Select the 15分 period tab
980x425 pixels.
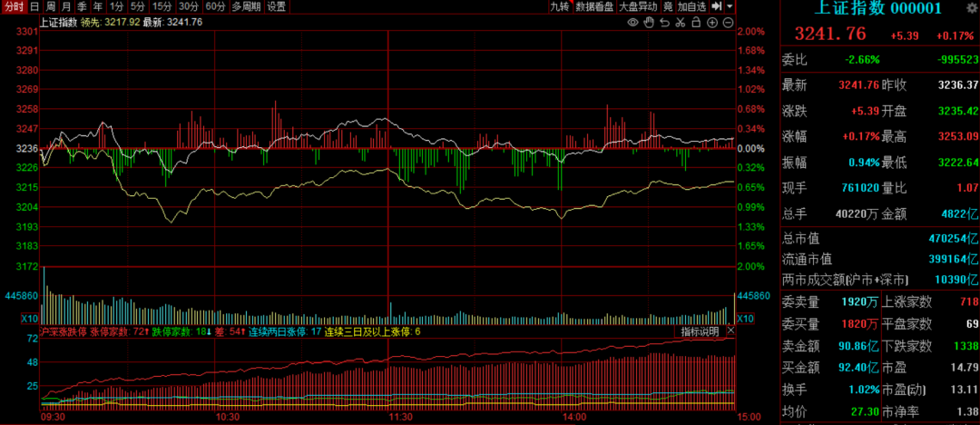pos(162,7)
